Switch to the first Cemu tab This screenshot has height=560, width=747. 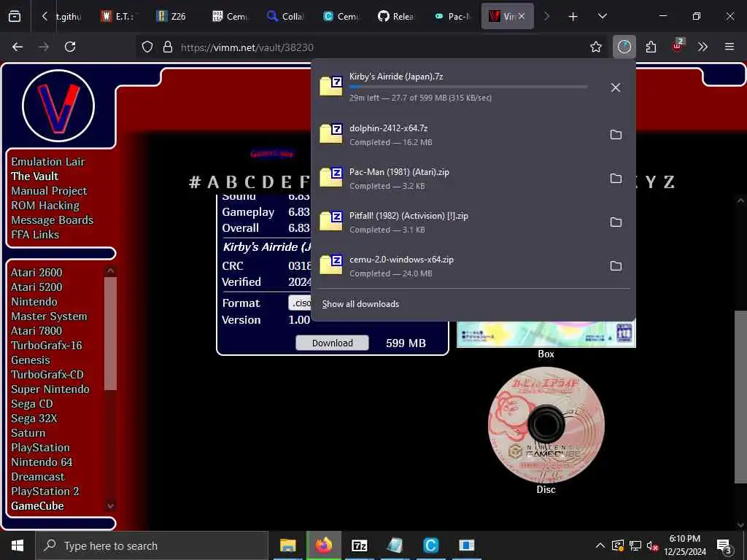pos(231,16)
